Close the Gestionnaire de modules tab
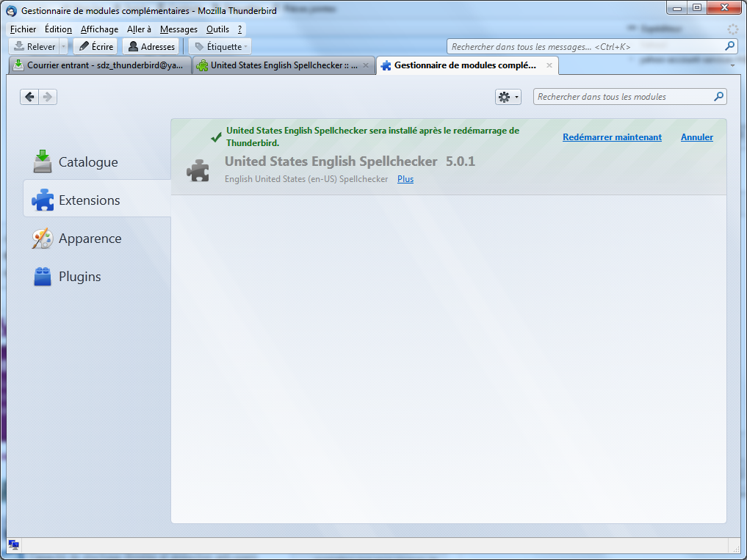747x560 pixels. coord(549,65)
